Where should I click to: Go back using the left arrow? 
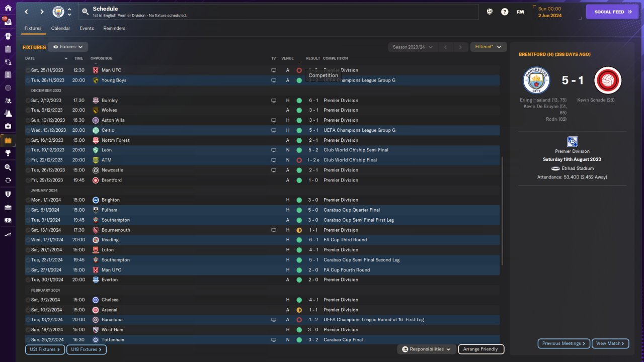(27, 12)
